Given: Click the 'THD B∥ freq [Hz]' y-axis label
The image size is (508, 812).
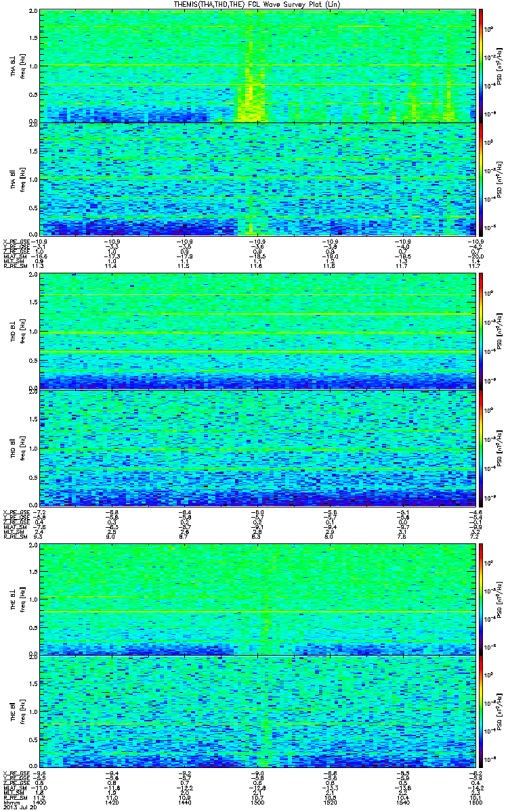Looking at the screenshot, I should coord(17,447).
